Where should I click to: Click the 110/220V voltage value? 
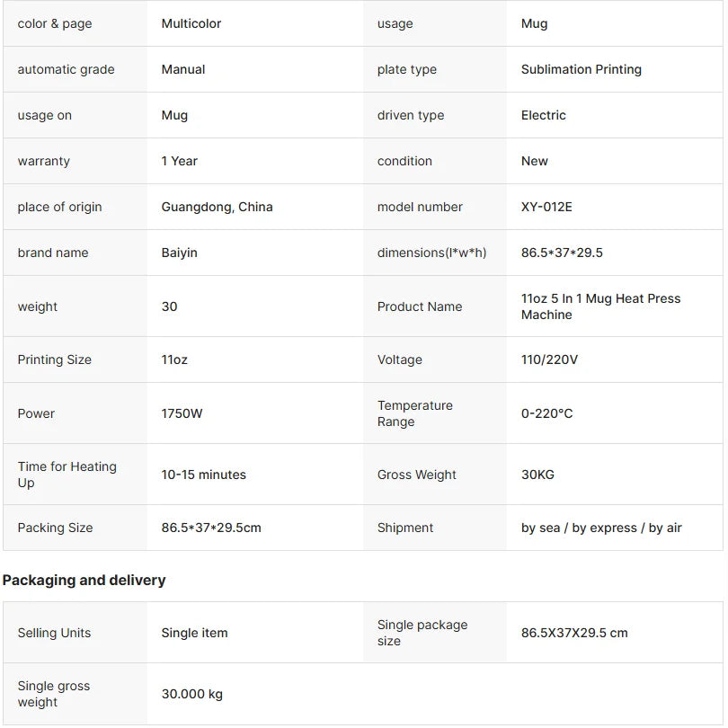pyautogui.click(x=549, y=360)
